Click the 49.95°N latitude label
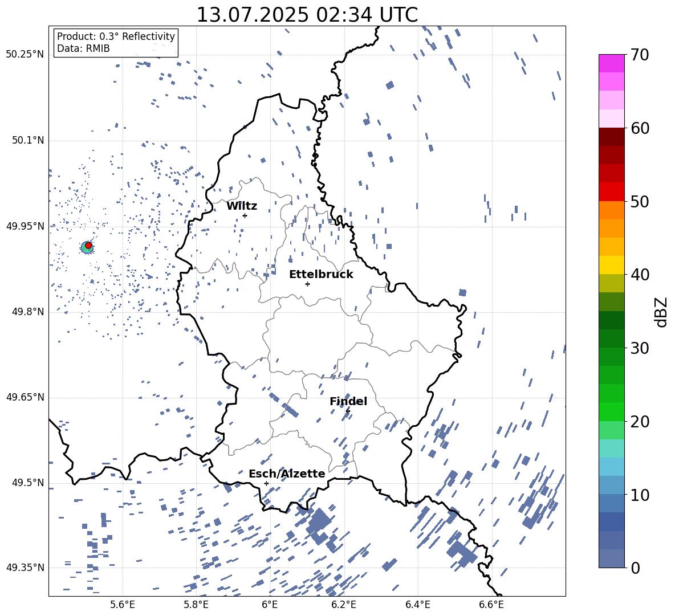 pos(25,226)
